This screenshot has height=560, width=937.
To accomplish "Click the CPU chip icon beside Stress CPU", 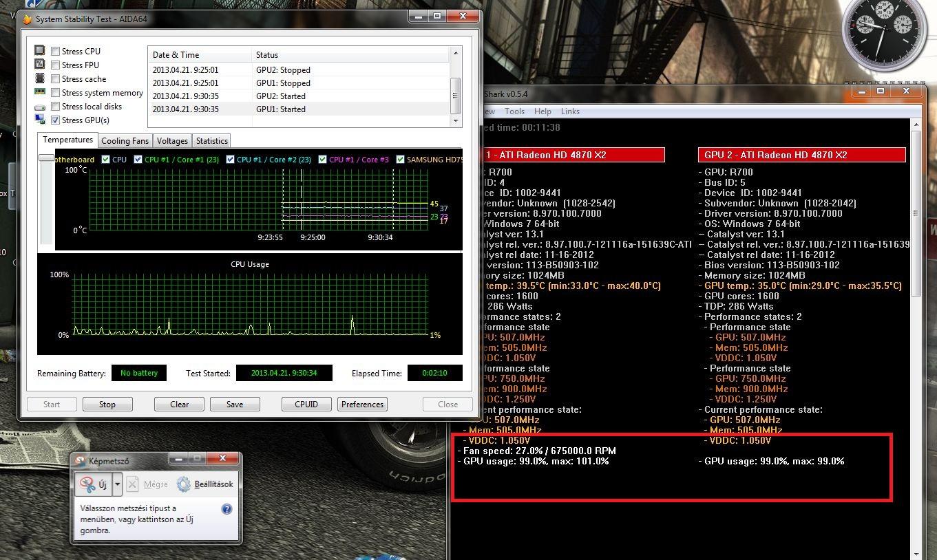I will 39,51.
